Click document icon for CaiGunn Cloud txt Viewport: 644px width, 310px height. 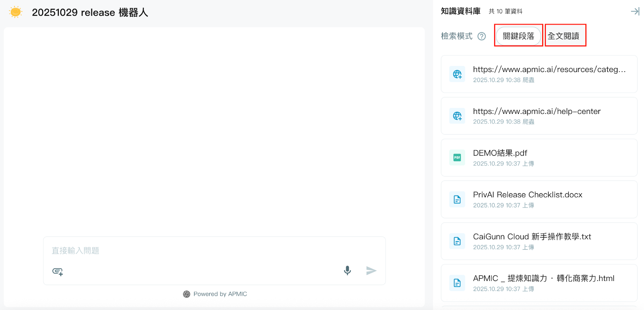click(x=457, y=241)
